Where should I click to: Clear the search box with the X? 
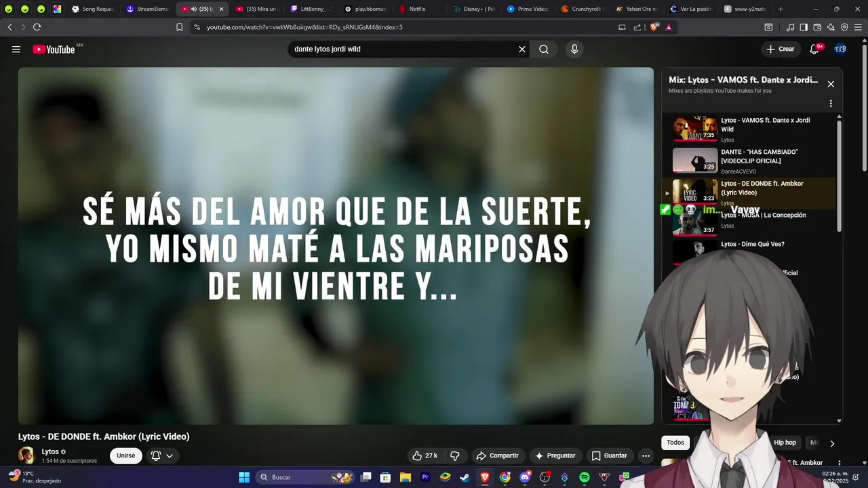click(522, 49)
